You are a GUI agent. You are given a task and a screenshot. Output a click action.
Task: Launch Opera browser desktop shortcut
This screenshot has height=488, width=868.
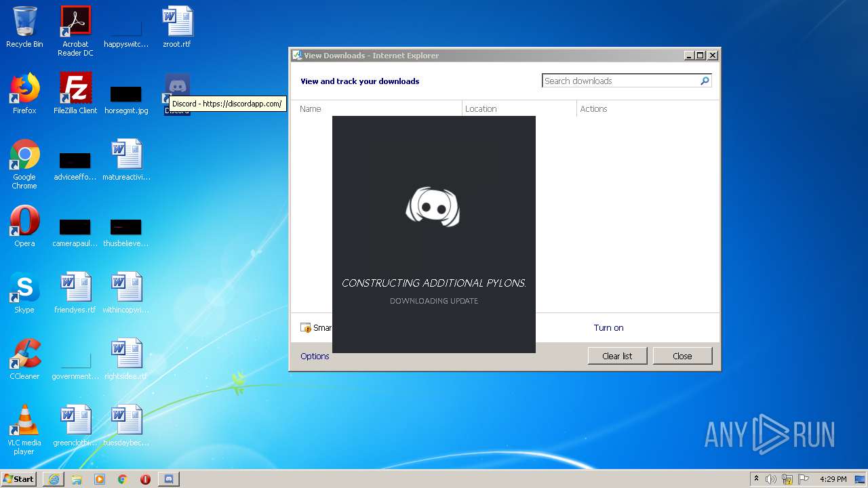coord(24,226)
